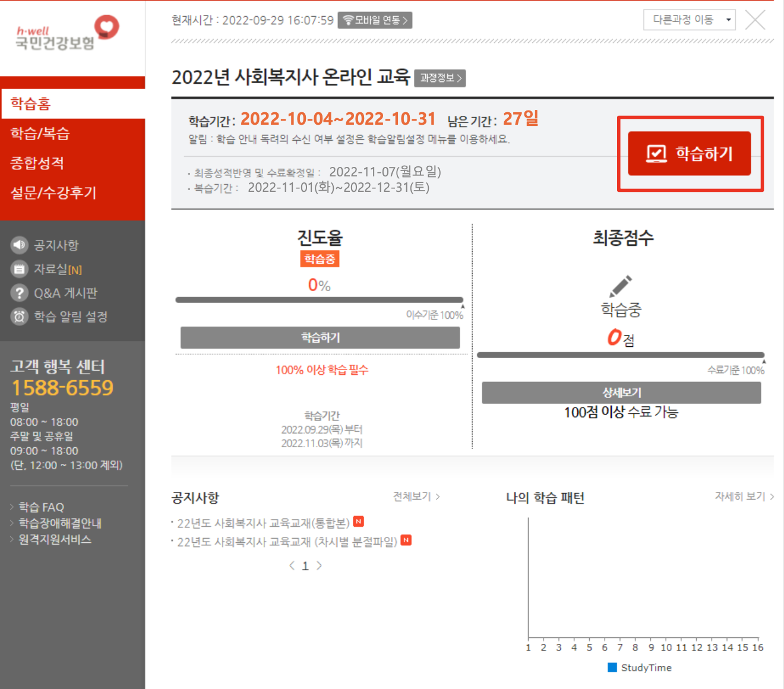Open 학습 알림 설정 alarm clock icon
Viewport: 784px width, 689px height.
coord(20,316)
